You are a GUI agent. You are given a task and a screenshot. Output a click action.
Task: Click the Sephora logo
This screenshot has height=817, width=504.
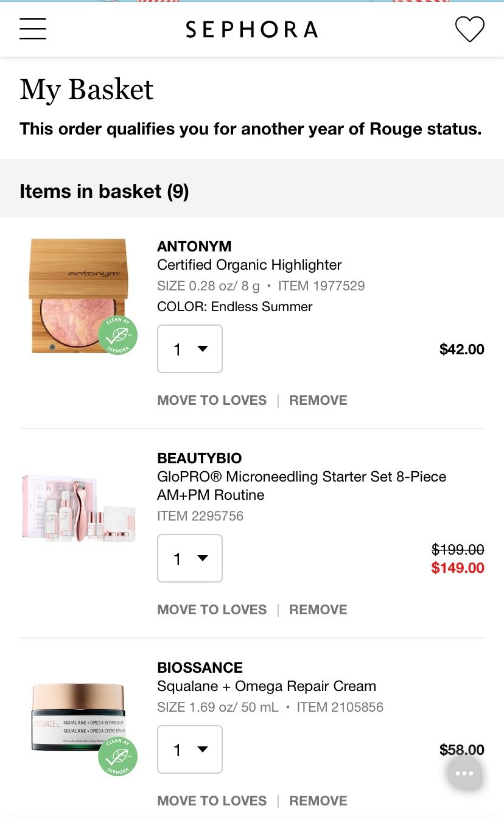click(252, 29)
